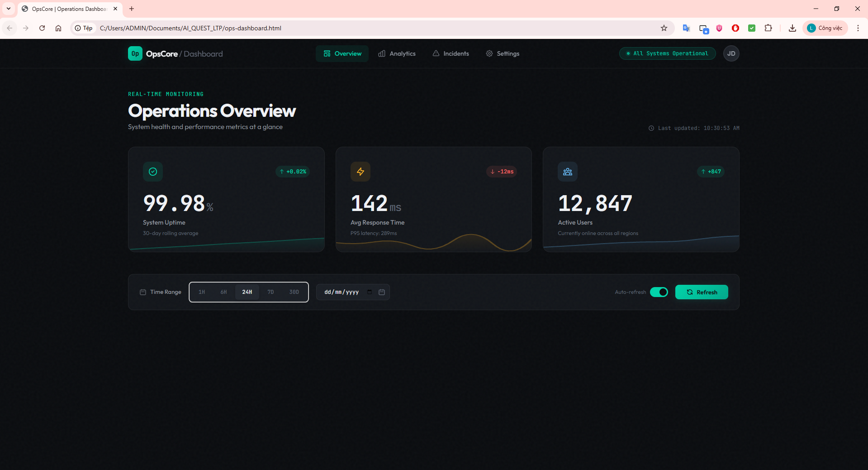
Task: Open the browser extensions puzzle icon
Action: [x=768, y=28]
